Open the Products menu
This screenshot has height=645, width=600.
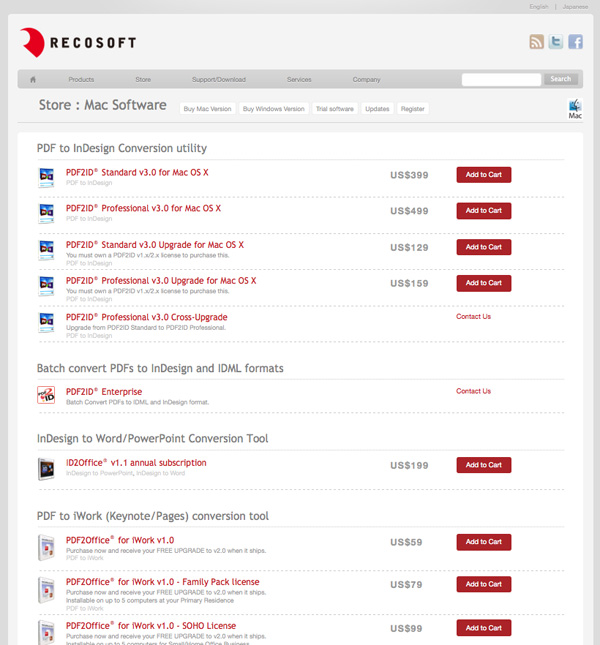click(81, 79)
